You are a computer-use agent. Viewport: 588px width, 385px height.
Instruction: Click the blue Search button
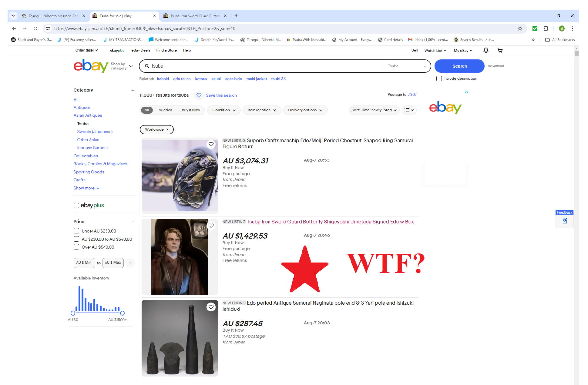click(459, 66)
